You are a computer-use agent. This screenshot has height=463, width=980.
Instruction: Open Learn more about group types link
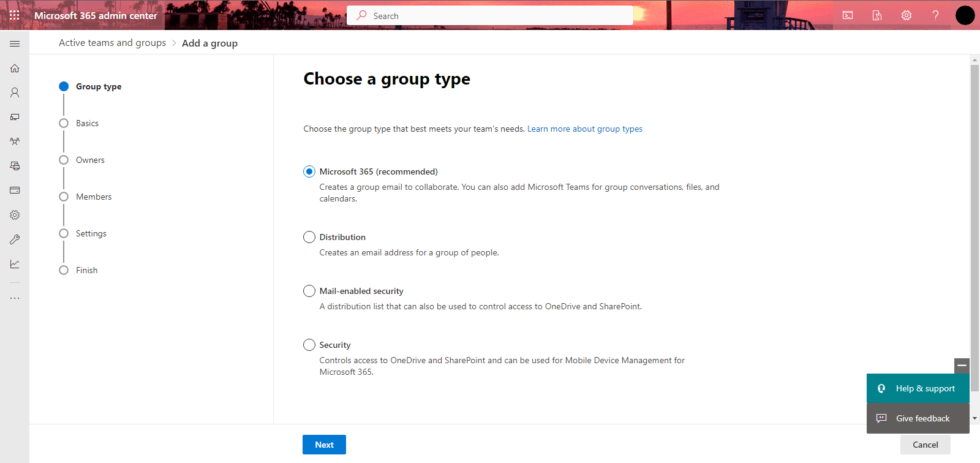[x=584, y=129]
